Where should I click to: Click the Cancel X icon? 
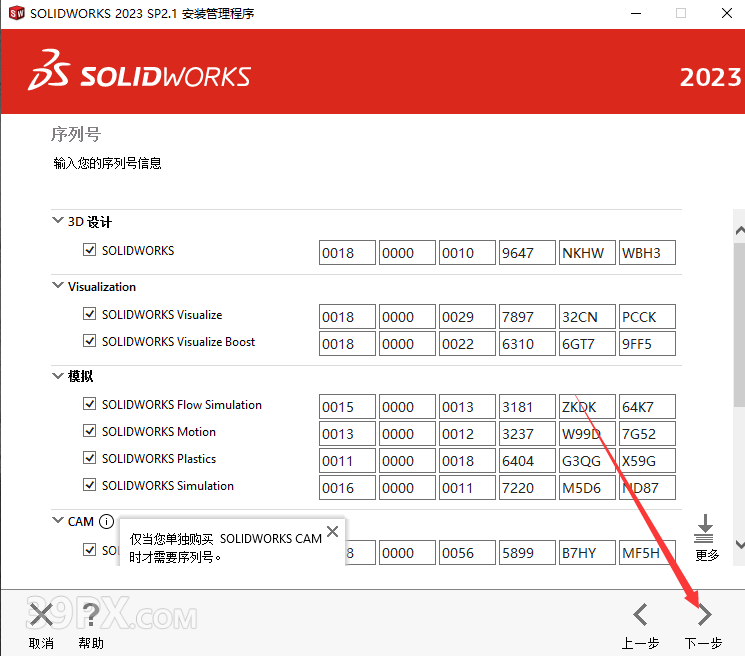click(41, 614)
